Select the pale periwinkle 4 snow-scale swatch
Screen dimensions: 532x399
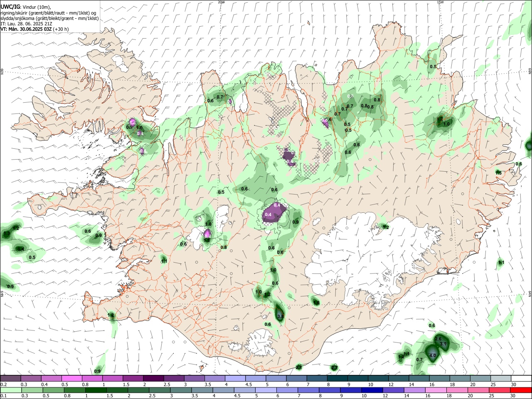point(235,378)
